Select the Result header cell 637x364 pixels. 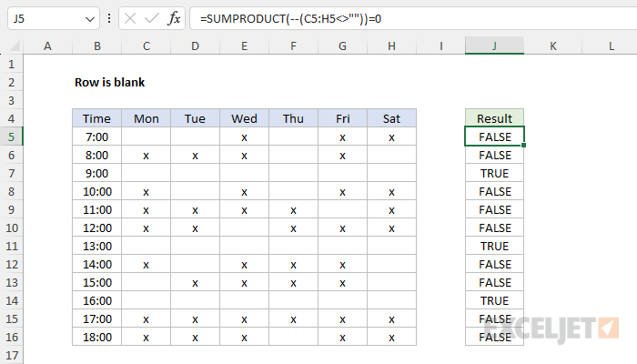(x=494, y=118)
